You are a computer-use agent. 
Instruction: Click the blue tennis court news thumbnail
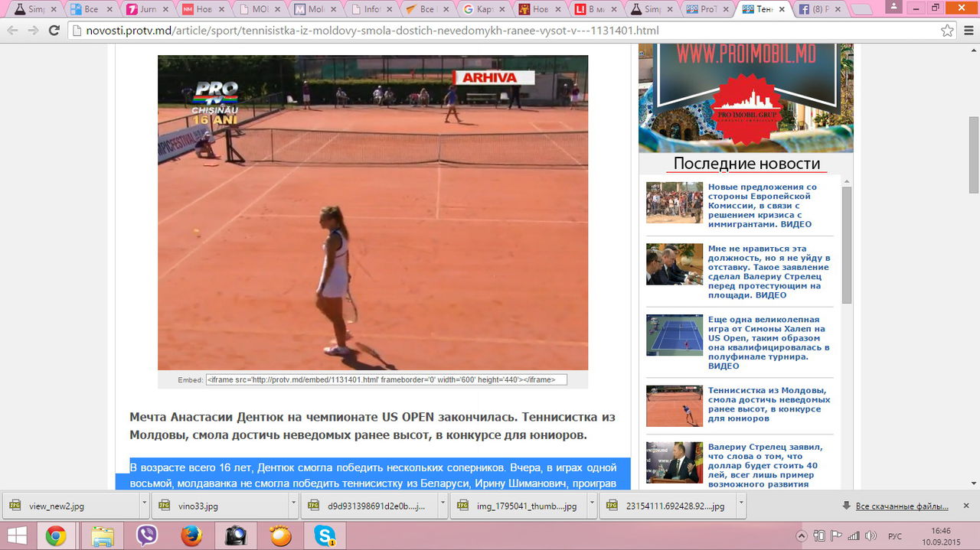pyautogui.click(x=675, y=335)
